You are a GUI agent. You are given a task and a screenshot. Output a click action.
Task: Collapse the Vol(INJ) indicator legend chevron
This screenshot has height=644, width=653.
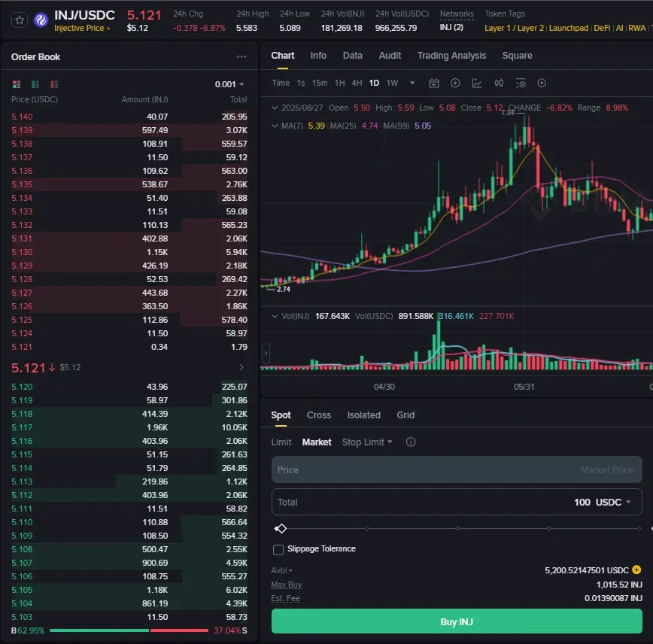275,316
